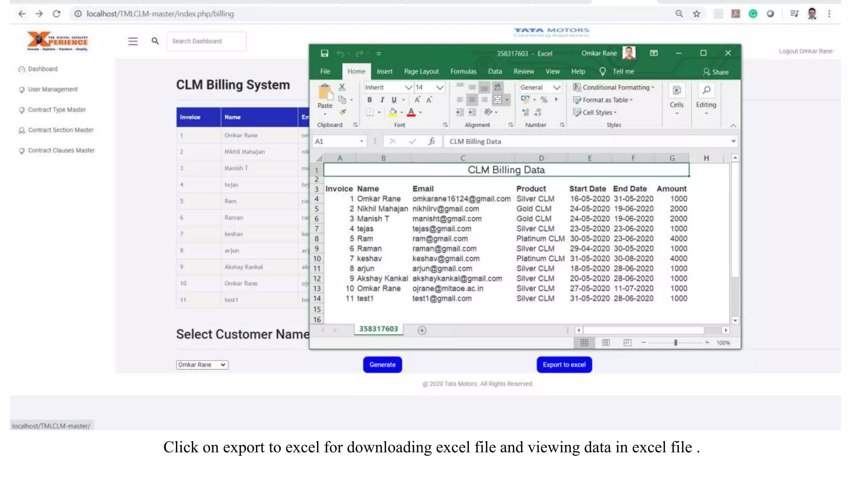Save the Excel workbook via the save icon

click(x=324, y=53)
